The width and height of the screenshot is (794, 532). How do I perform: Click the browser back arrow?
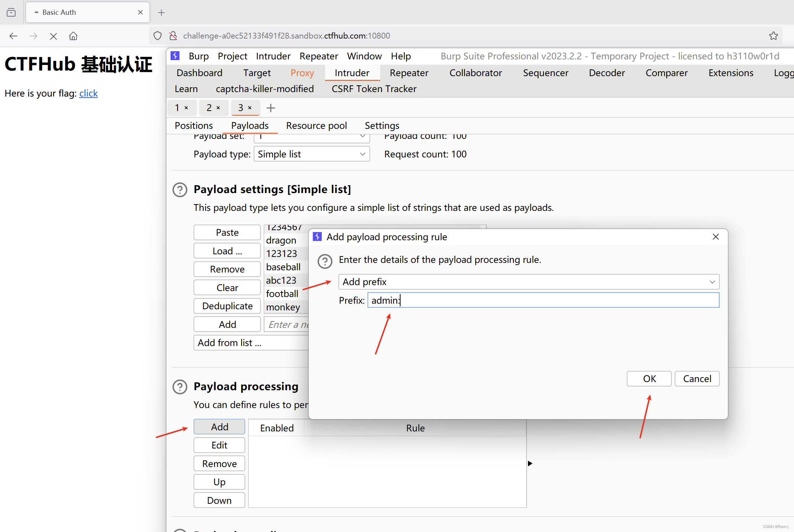13,36
